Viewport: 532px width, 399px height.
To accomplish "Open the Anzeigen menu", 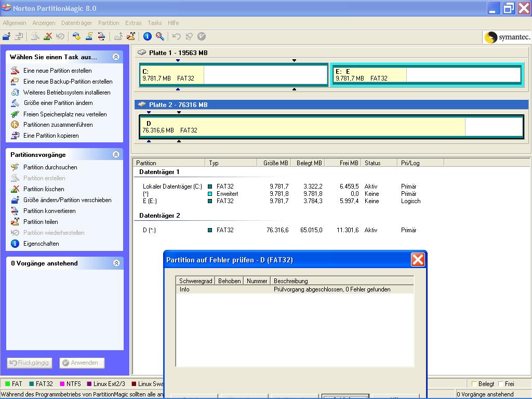I will click(x=44, y=23).
